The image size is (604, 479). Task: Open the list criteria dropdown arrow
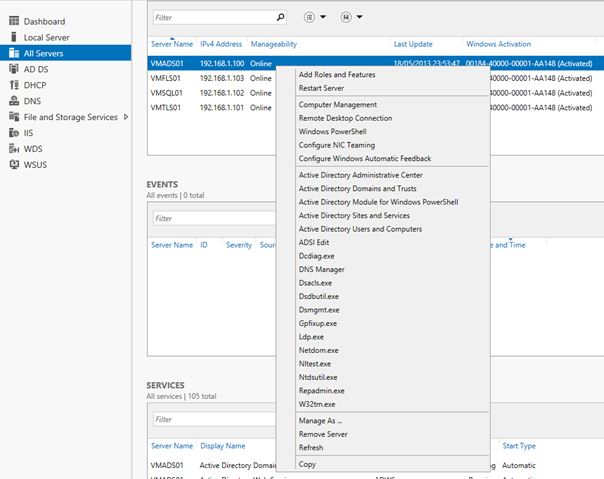323,17
